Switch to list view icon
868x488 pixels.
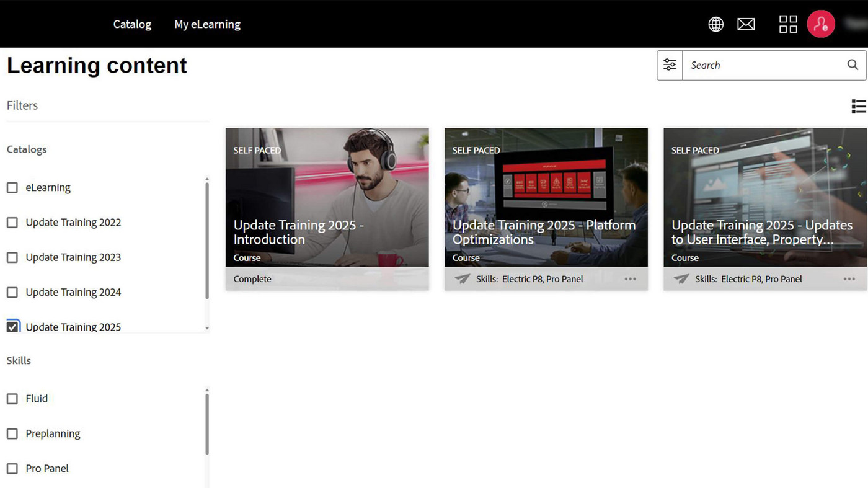click(x=858, y=106)
